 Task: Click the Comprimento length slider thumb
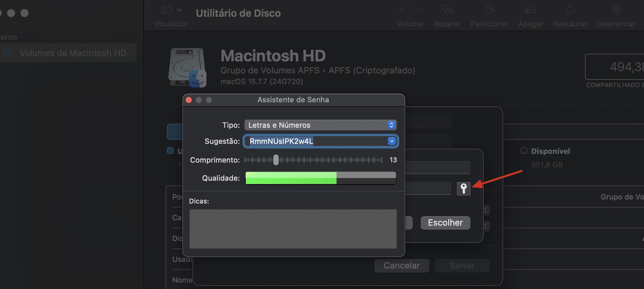pos(276,160)
